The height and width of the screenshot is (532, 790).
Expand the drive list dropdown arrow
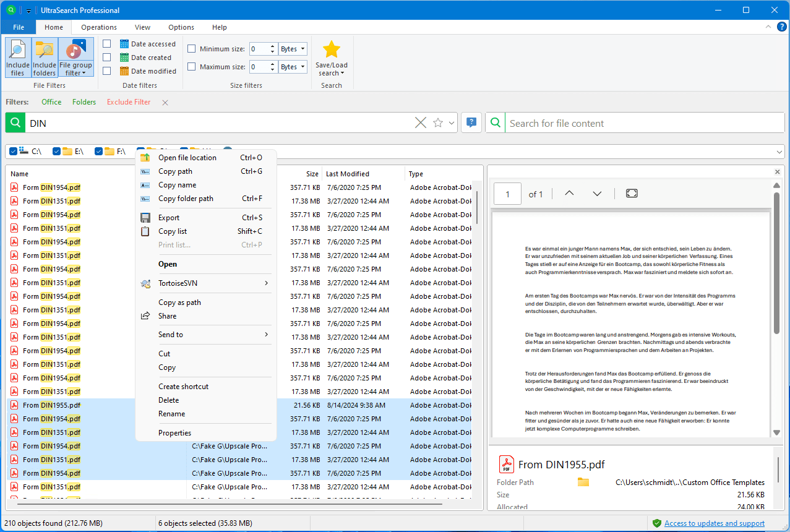(778, 152)
